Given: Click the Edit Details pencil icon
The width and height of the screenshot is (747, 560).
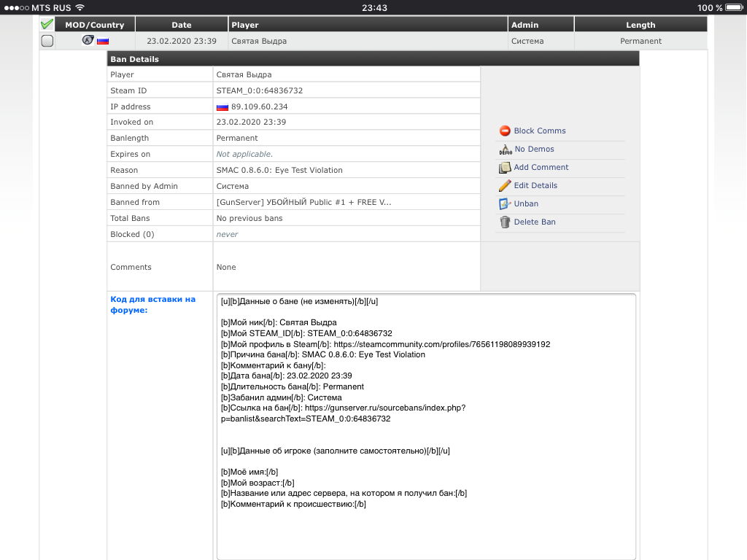Looking at the screenshot, I should [505, 186].
